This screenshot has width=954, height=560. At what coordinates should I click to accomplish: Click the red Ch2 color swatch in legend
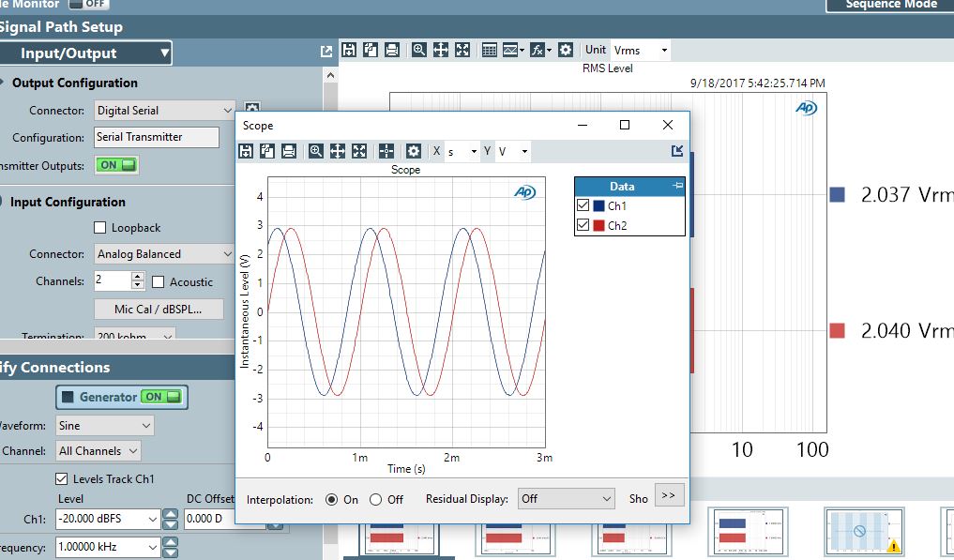[x=598, y=225]
